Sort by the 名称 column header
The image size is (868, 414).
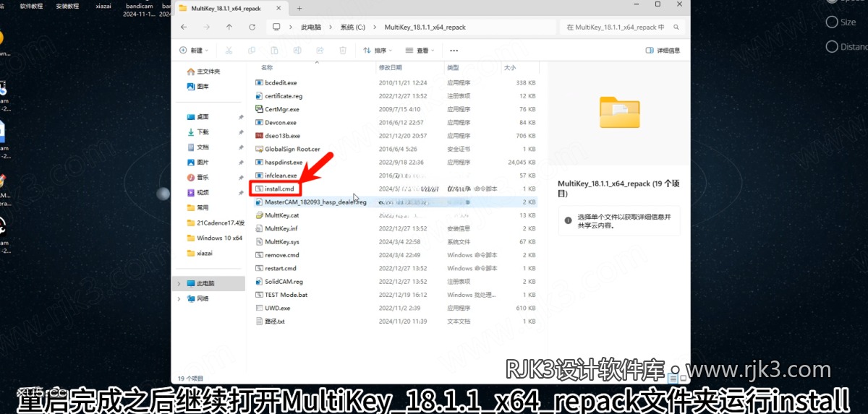click(267, 67)
